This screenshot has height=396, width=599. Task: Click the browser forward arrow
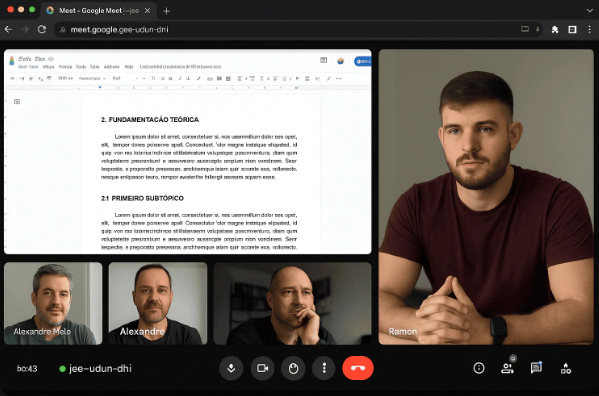(25, 29)
